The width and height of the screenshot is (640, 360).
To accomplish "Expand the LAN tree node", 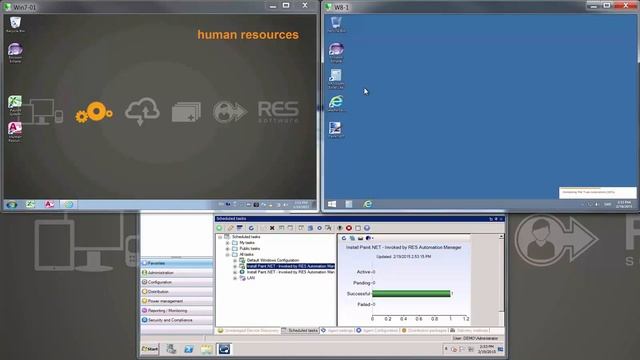I will (x=235, y=278).
